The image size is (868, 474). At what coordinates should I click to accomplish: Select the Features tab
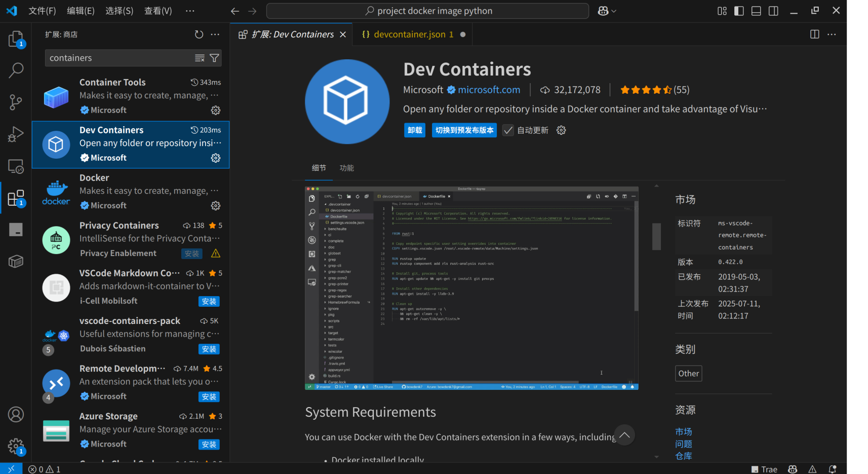click(x=347, y=168)
